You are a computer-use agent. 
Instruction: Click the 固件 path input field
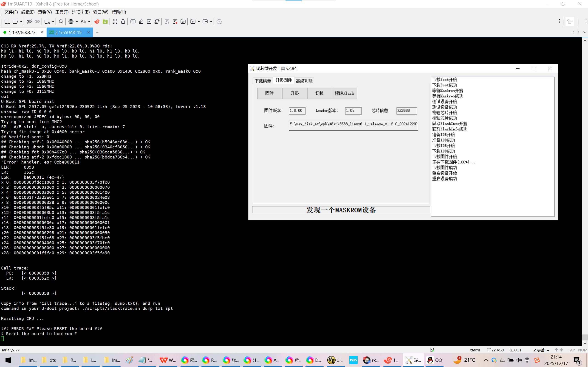(353, 125)
